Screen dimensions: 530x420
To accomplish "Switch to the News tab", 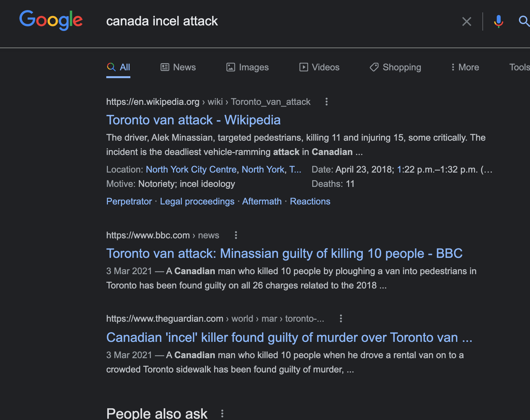I will coord(178,67).
